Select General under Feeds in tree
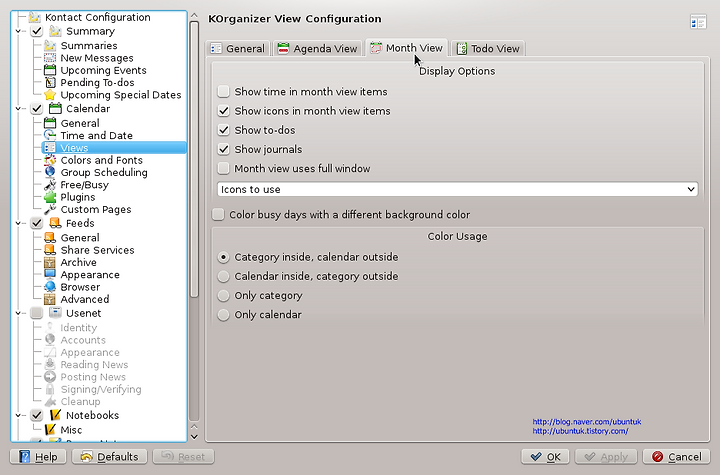Screen dimensions: 720x475 pyautogui.click(x=80, y=238)
